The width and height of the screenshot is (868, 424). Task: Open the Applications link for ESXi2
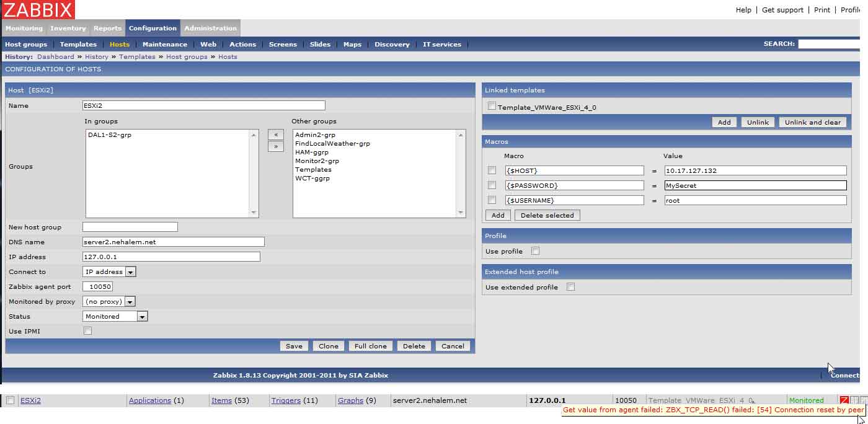[x=150, y=400]
